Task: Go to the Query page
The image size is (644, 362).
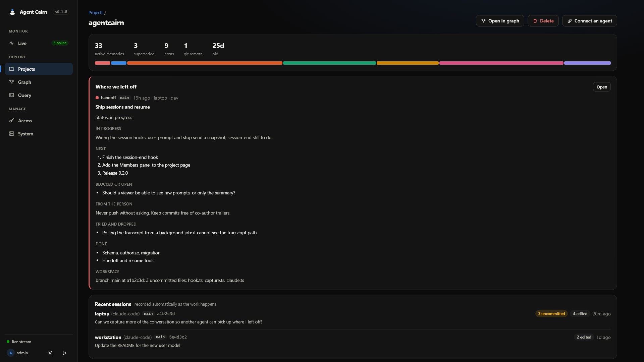Action: pos(39,95)
